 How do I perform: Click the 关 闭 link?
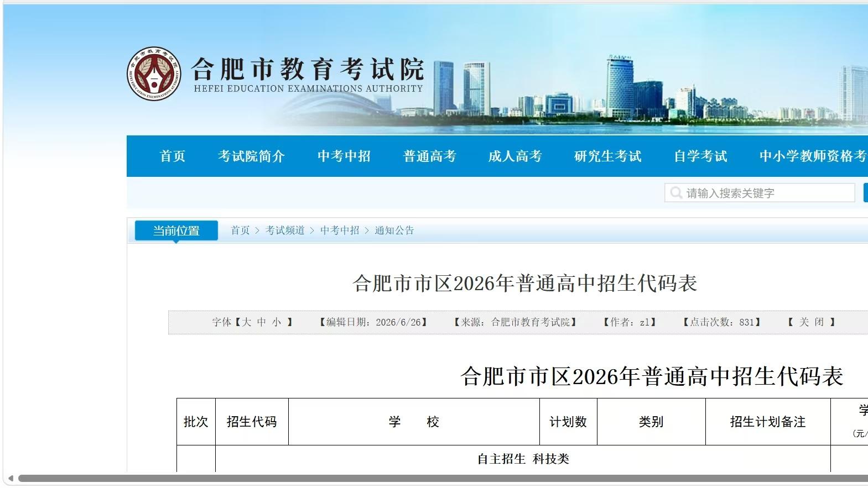[x=812, y=322]
